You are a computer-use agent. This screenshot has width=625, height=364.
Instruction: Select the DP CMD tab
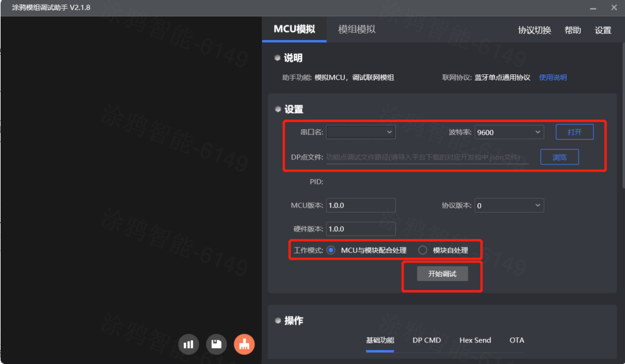coord(427,340)
